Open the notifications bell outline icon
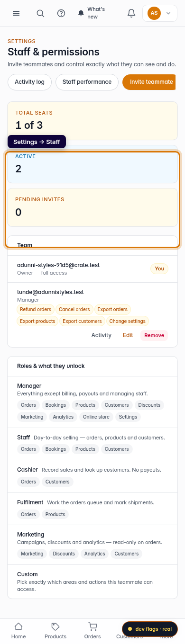The image size is (185, 644). pyautogui.click(x=131, y=13)
